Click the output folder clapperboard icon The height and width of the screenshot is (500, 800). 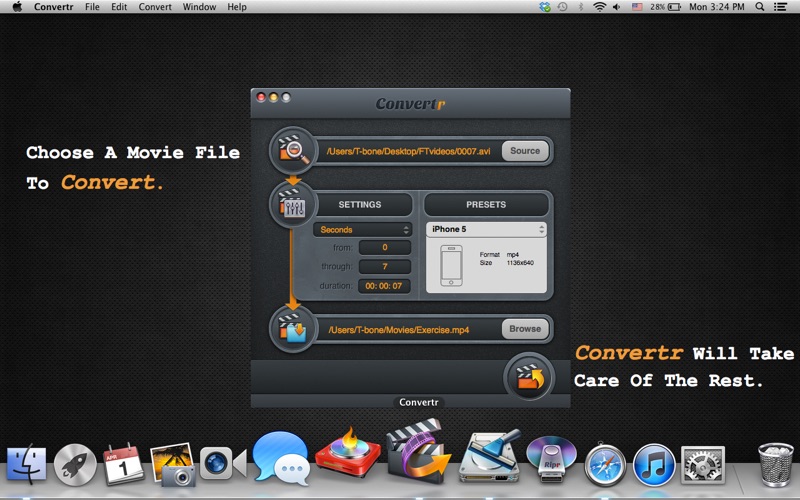click(x=293, y=329)
